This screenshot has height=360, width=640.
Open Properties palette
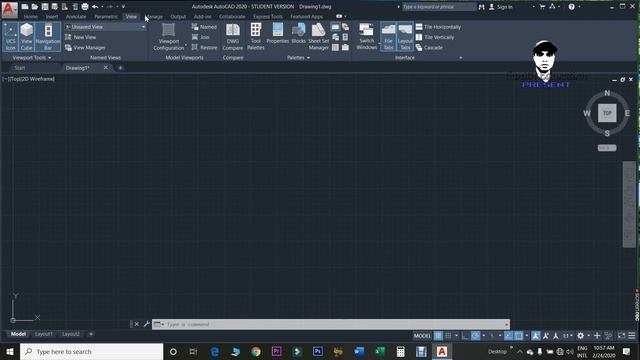(x=278, y=34)
